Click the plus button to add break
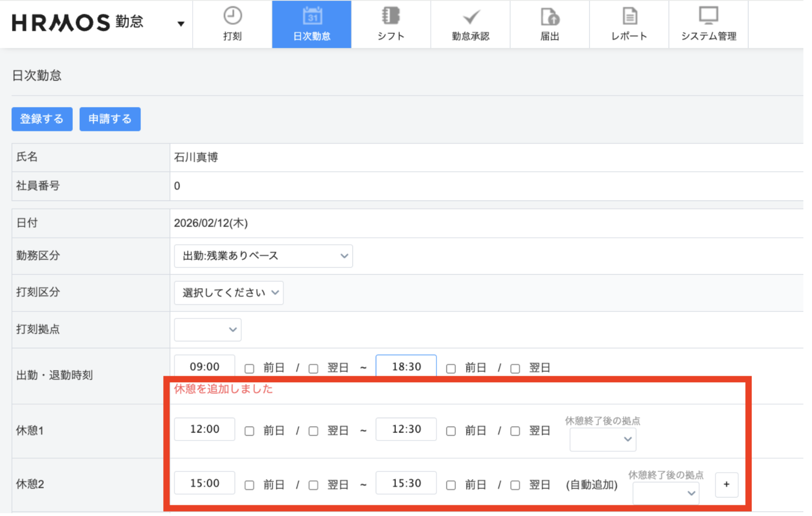Screen dimensions: 812x516 pos(726,484)
